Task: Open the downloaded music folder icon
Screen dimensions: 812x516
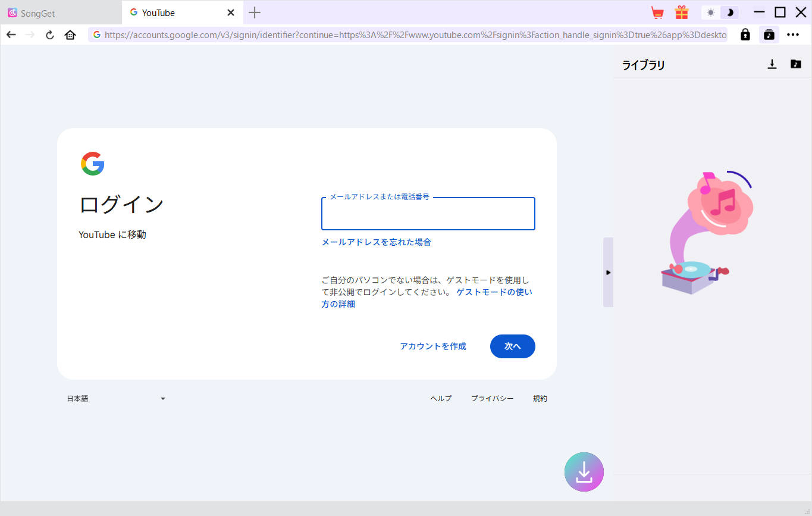Action: [x=796, y=64]
